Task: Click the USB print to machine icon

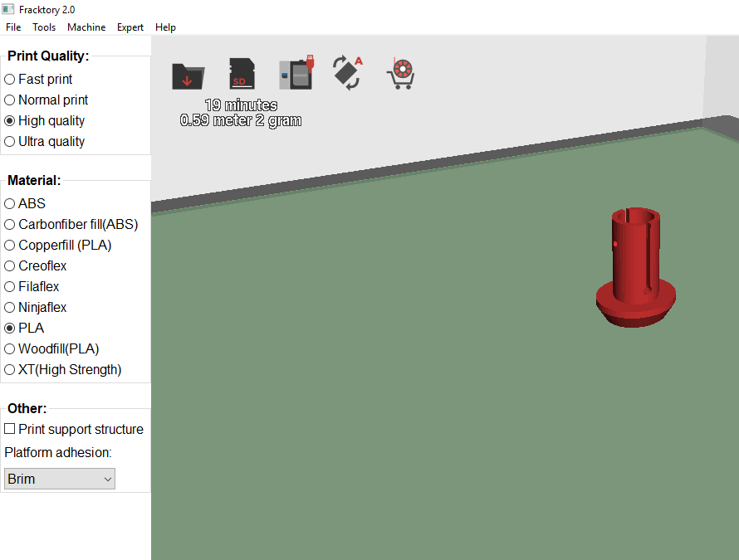Action: click(x=296, y=72)
